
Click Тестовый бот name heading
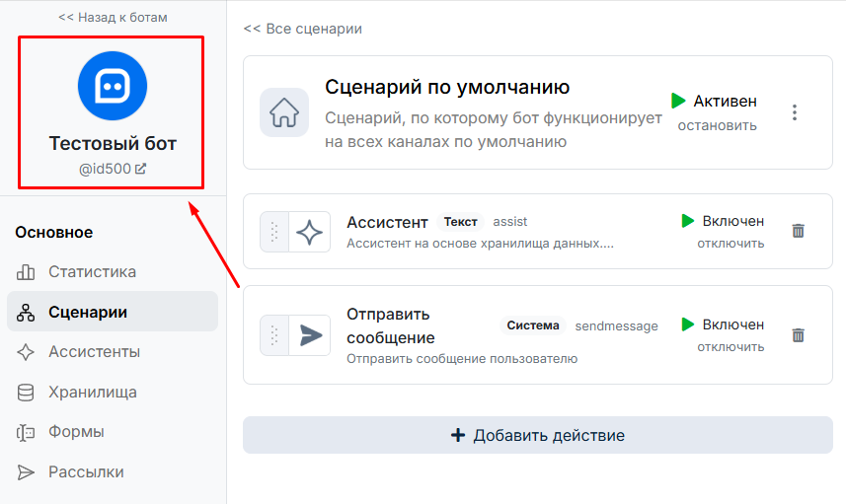(113, 143)
